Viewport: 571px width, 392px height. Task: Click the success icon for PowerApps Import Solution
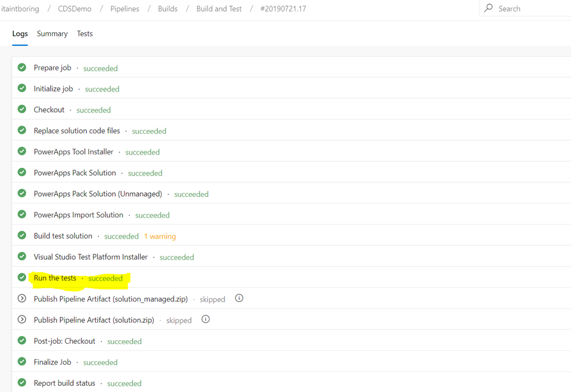coord(22,214)
